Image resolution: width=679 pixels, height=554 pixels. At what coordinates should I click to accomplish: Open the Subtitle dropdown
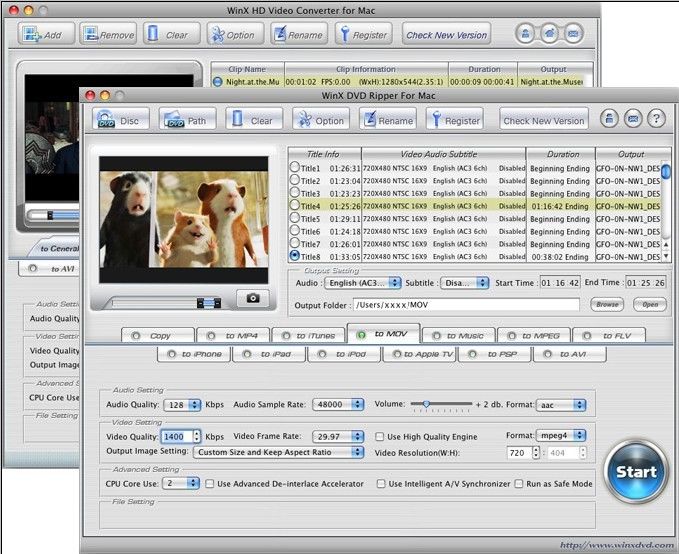[465, 283]
